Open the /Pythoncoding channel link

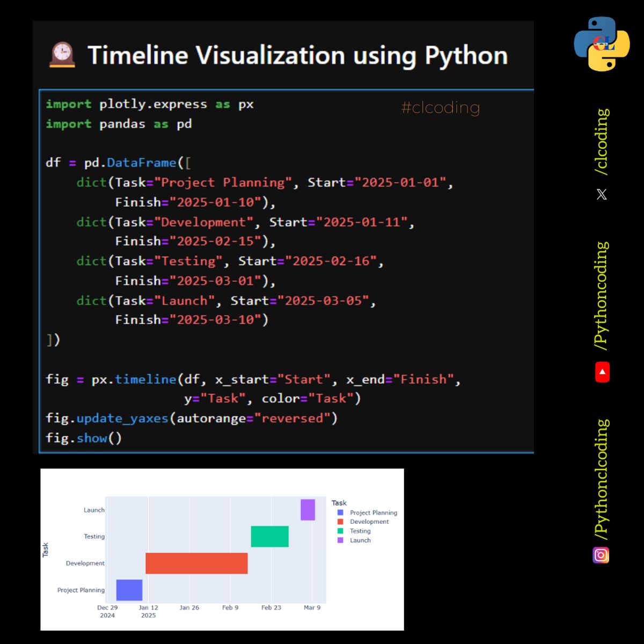point(602,296)
